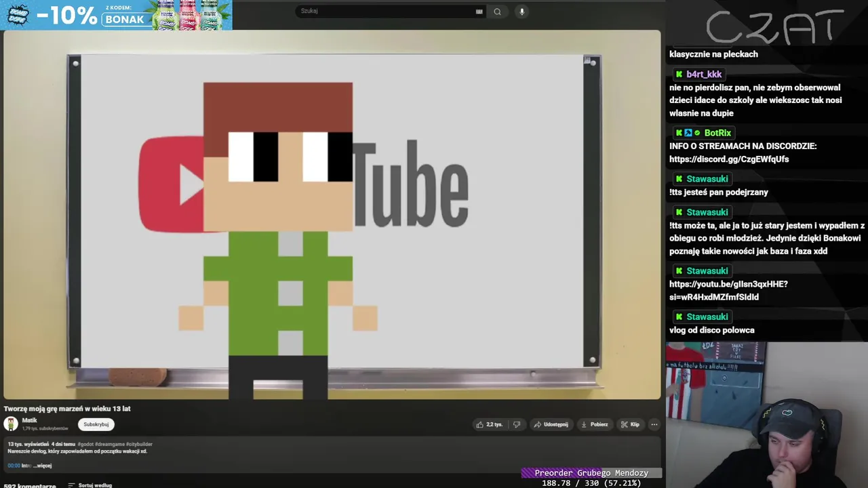Click the streamer webcam overlay

(x=767, y=415)
